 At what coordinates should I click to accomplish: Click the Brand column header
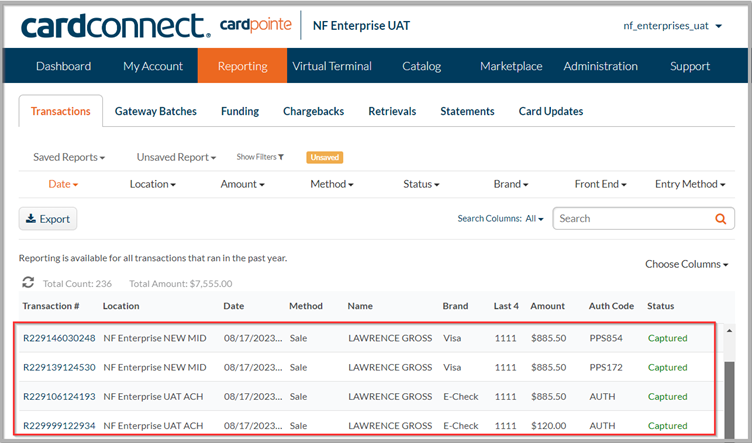click(455, 306)
